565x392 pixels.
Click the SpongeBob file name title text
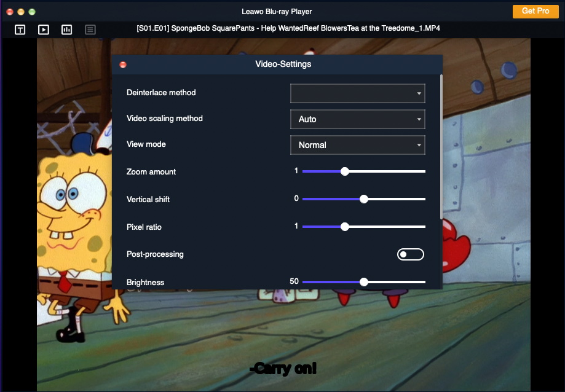288,28
